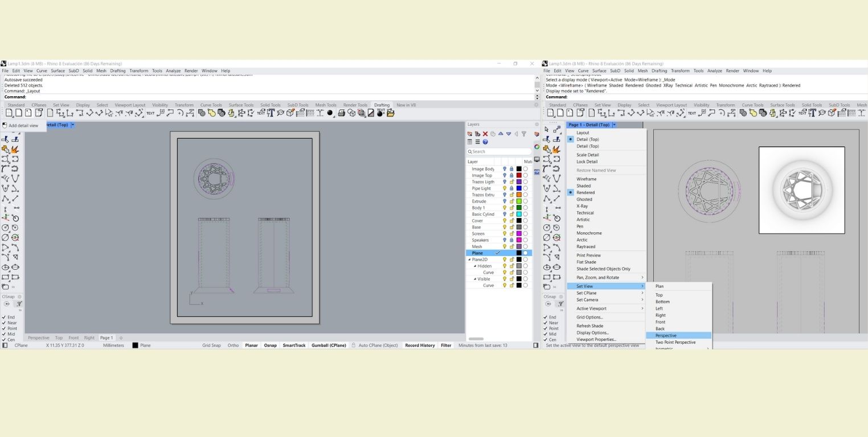This screenshot has height=437, width=868.
Task: Click the Text tool icon in left Drafting toolbar
Action: click(x=150, y=113)
